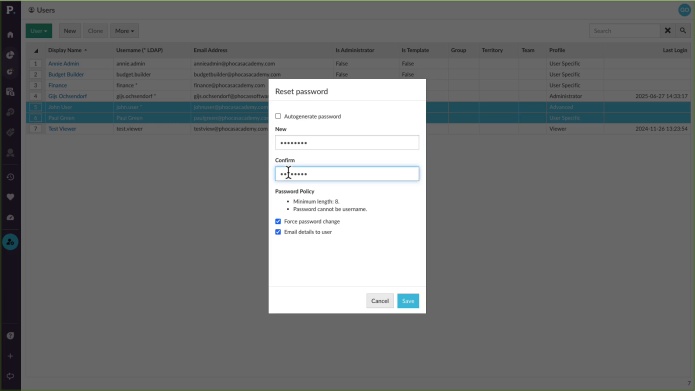The height and width of the screenshot is (391, 695).
Task: Click the New button in toolbar
Action: (70, 31)
